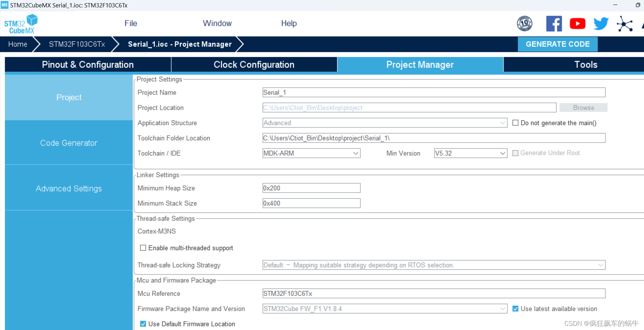Uncheck Use latest available version

coord(515,309)
